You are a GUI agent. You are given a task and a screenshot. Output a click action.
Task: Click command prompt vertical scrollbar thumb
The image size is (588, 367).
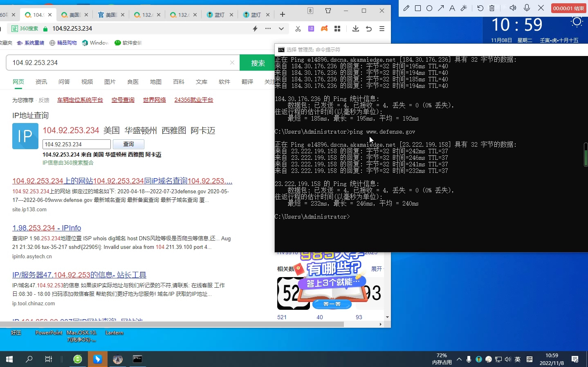586,154
